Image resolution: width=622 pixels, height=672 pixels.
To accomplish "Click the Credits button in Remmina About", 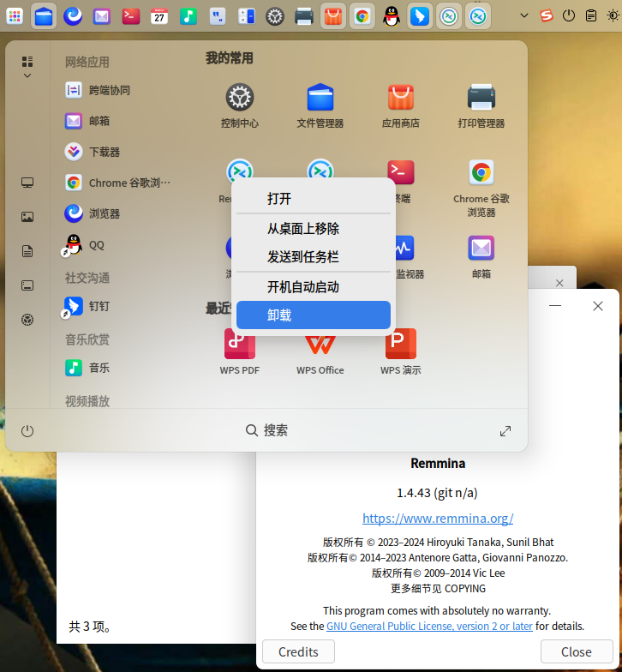I will pos(298,651).
